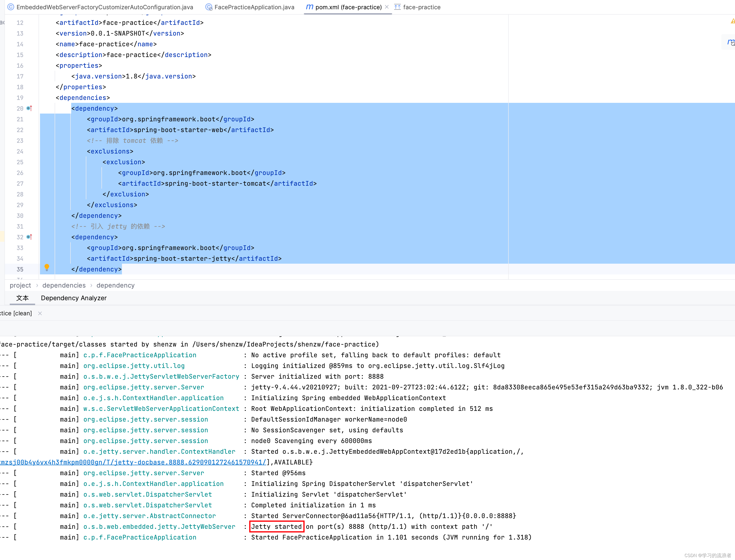Click the jetty-9.4.44.v20210927 version log message
The height and width of the screenshot is (560, 735).
pos(487,387)
